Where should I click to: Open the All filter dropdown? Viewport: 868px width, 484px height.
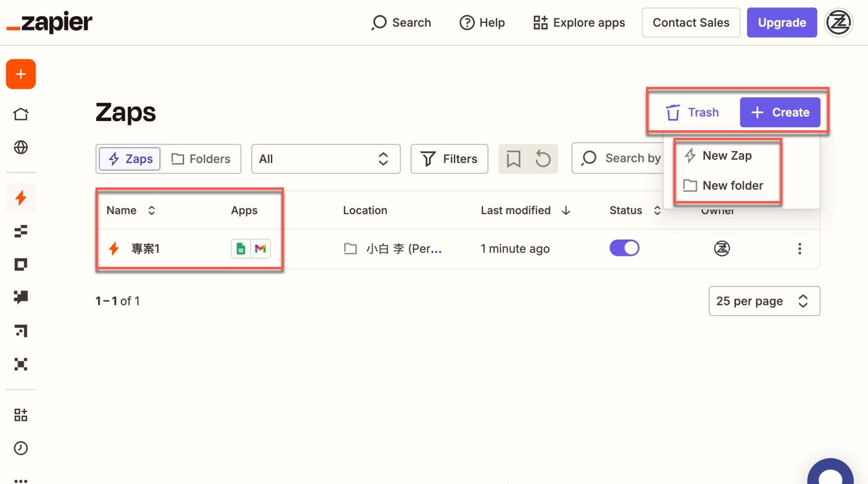(x=326, y=159)
